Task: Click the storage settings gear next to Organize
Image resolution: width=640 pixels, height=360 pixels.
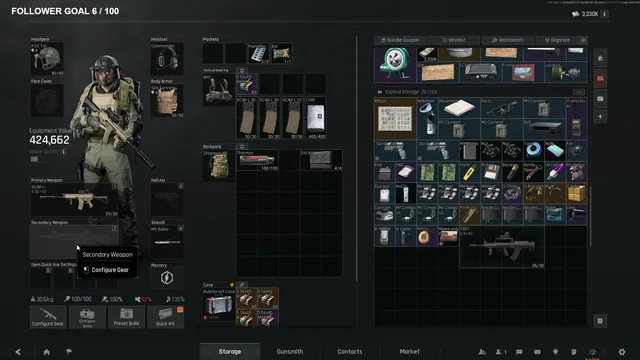Action: coord(583,40)
